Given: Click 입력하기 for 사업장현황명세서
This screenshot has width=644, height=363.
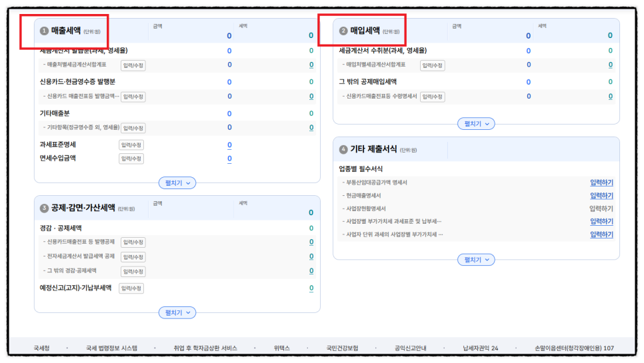Looking at the screenshot, I should [x=601, y=208].
